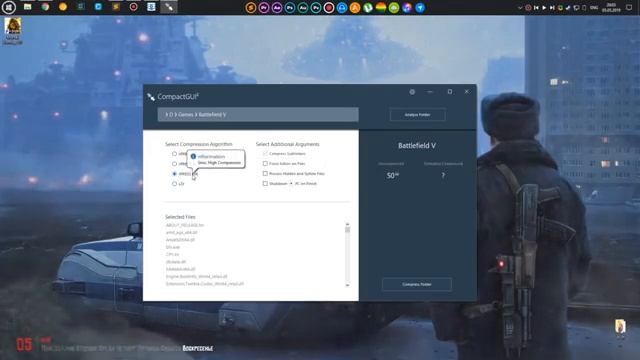Click previous track in system tray

pos(536,8)
